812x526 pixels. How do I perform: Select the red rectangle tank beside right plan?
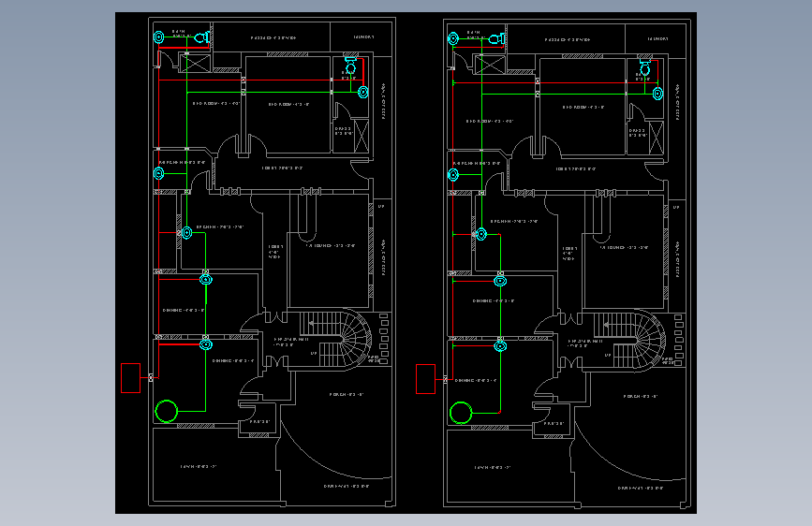tap(426, 379)
